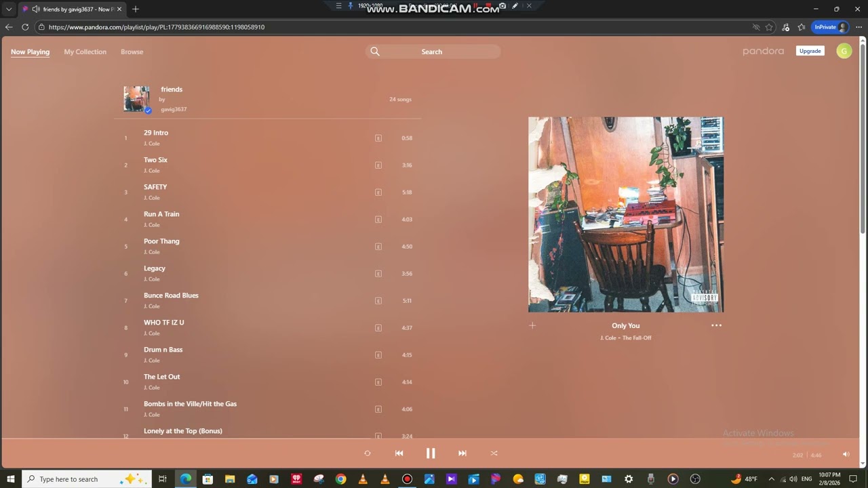Open the favorites list

click(x=802, y=27)
